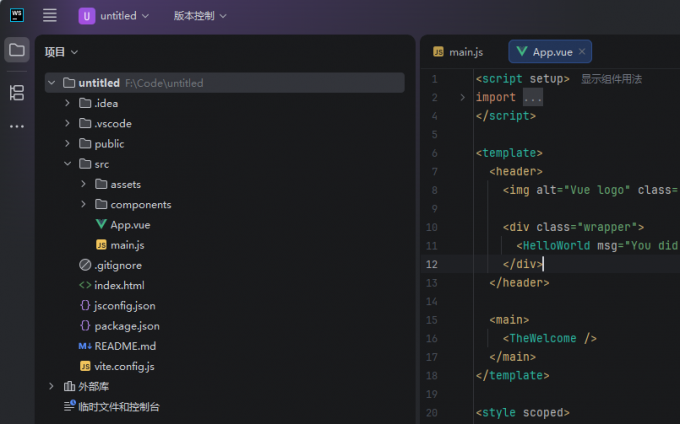The width and height of the screenshot is (680, 424).
Task: Click the <script setup> tag text
Action: pyautogui.click(x=523, y=79)
